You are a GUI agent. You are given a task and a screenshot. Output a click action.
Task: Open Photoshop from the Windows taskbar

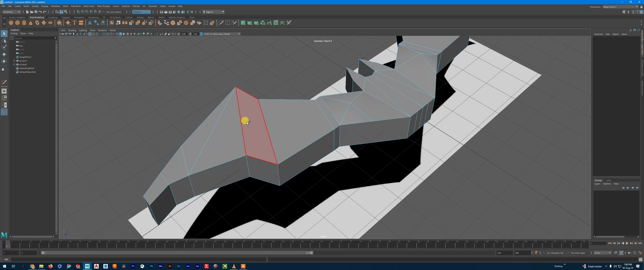point(151,266)
